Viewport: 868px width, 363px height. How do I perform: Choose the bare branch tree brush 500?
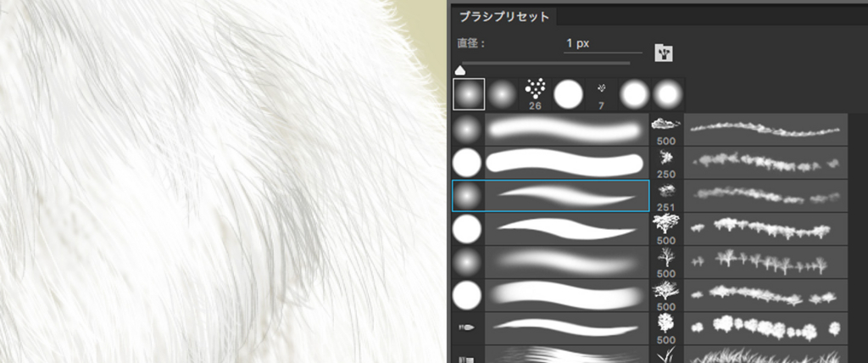(749, 262)
